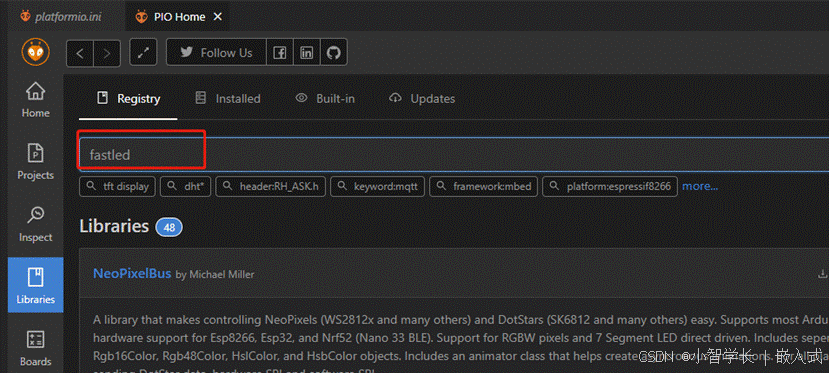Image resolution: width=829 pixels, height=373 pixels.
Task: Open Home in the sidebar
Action: click(35, 100)
